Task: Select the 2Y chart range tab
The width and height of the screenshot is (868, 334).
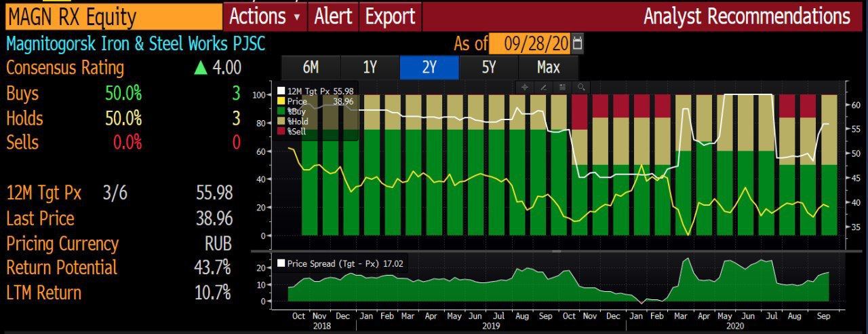Action: tap(429, 67)
